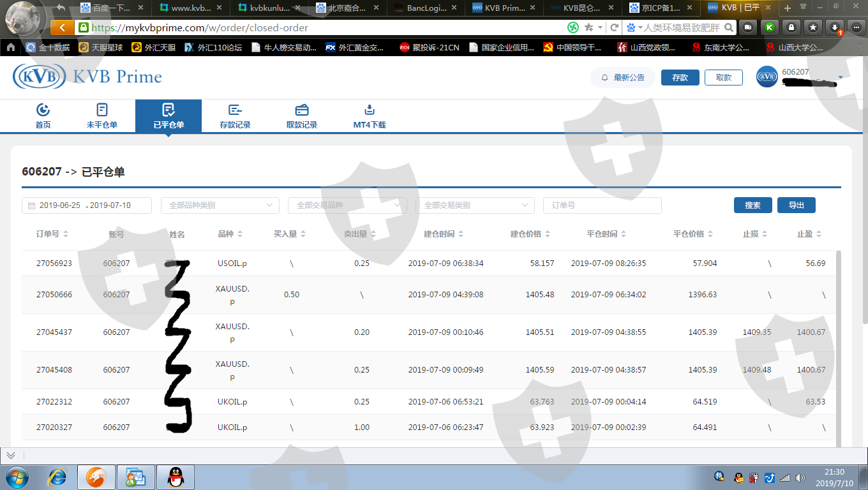Click the browser back button

point(62,27)
